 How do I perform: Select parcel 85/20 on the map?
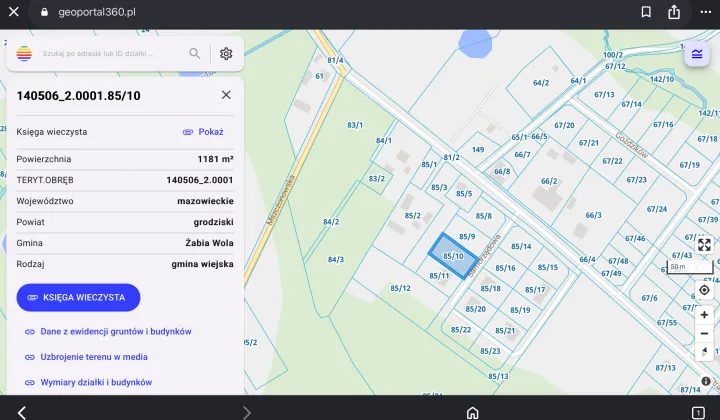click(476, 309)
